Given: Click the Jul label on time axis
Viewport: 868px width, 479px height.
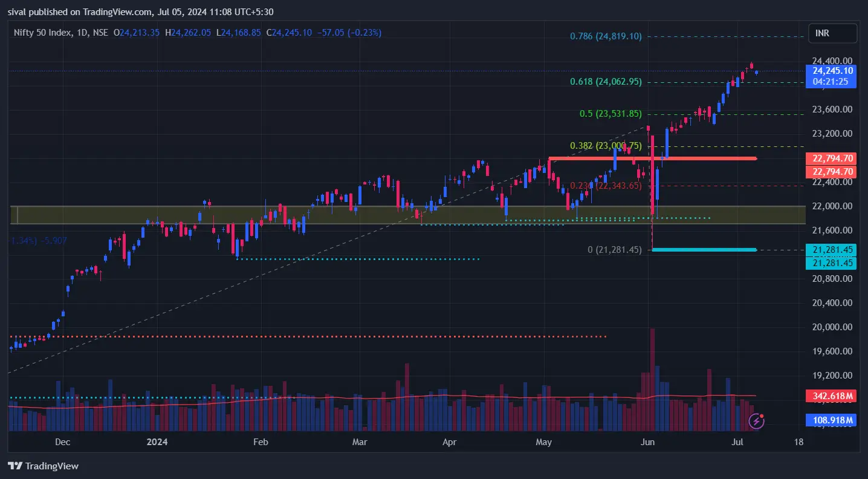Looking at the screenshot, I should point(738,442).
